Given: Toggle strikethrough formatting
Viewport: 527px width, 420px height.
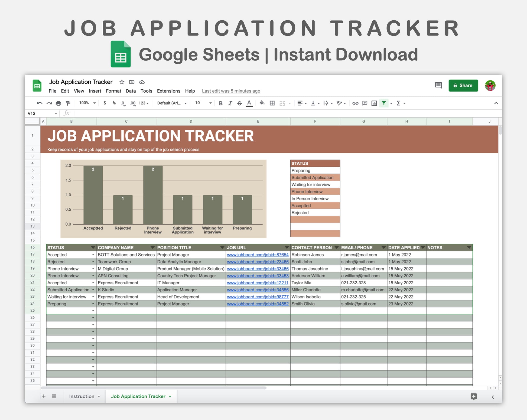Looking at the screenshot, I should pyautogui.click(x=239, y=103).
